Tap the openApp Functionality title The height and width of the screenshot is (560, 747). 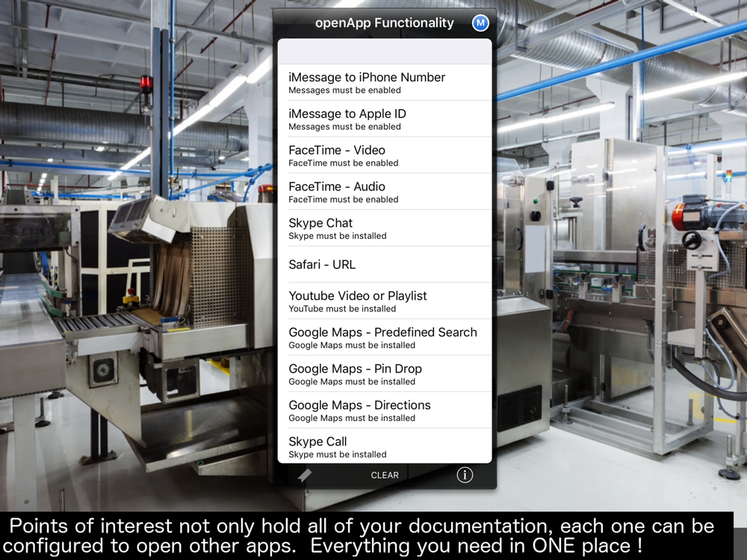pos(385,23)
